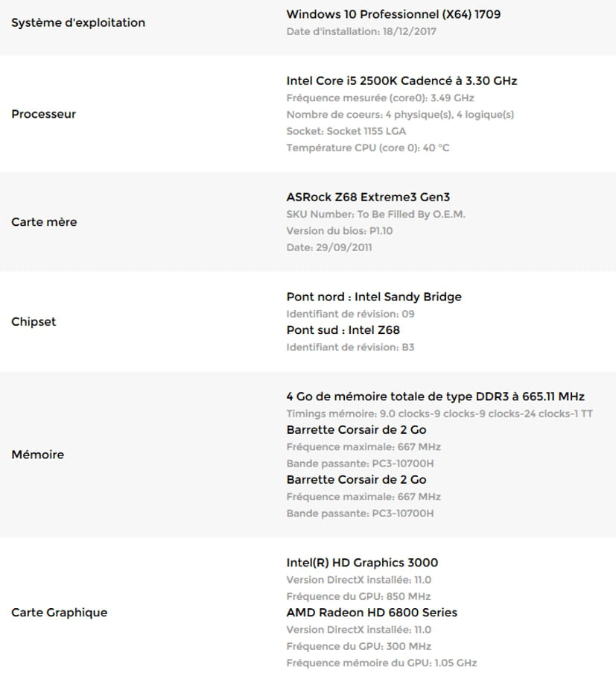Select the "Carte Graphique" section label

[x=59, y=613]
